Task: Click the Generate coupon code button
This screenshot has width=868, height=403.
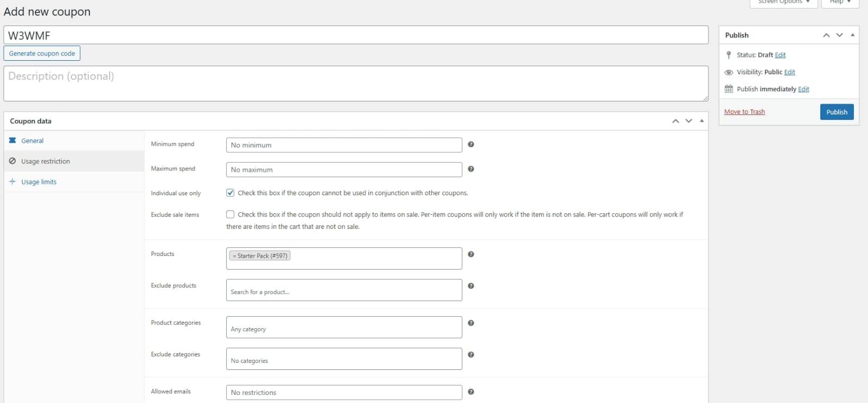Action: 42,54
